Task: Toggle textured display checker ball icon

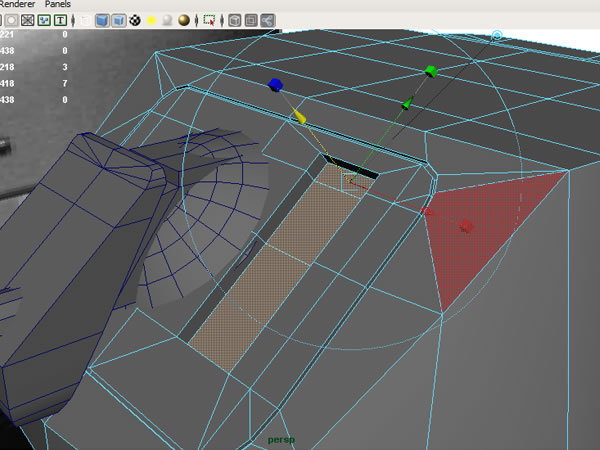Action: (135, 20)
